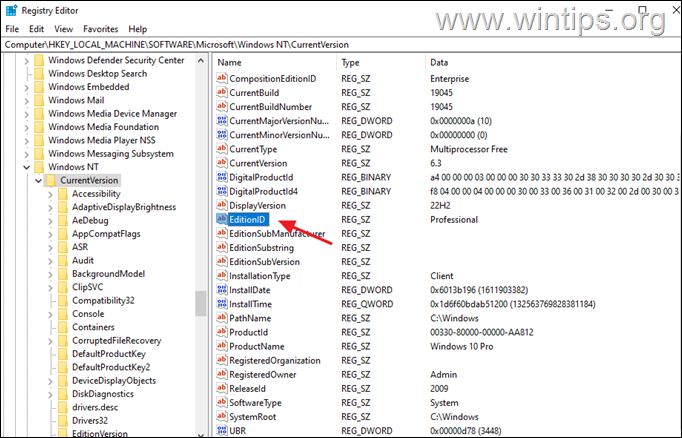Sort values by the Name column header
Screen dimensions: 682x438
[x=275, y=62]
